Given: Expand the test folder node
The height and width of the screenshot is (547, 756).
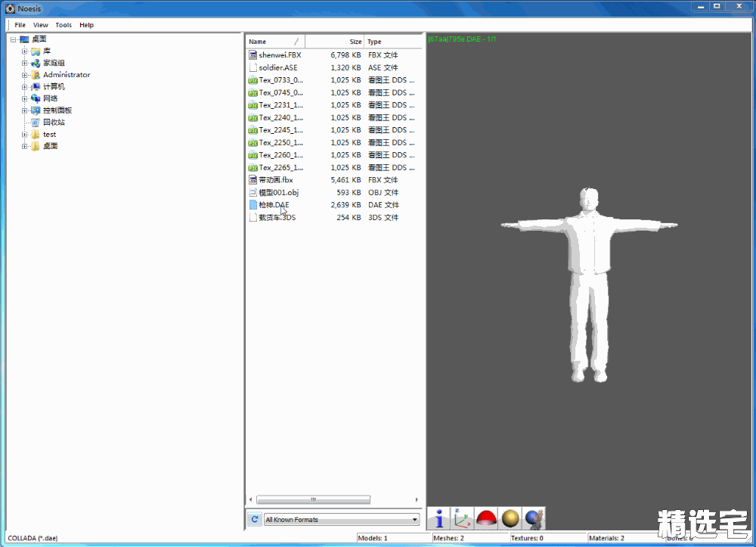Looking at the screenshot, I should coord(24,135).
